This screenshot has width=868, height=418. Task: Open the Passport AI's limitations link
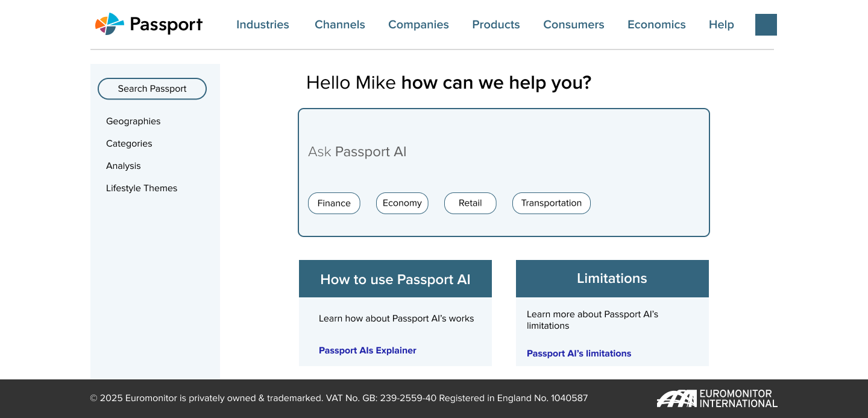tap(579, 353)
